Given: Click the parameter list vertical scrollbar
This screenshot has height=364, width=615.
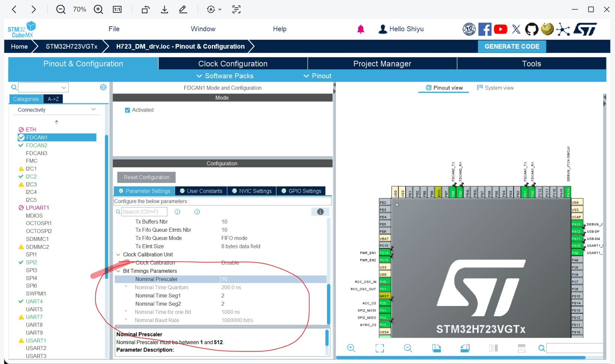Looking at the screenshot, I should pos(329,304).
